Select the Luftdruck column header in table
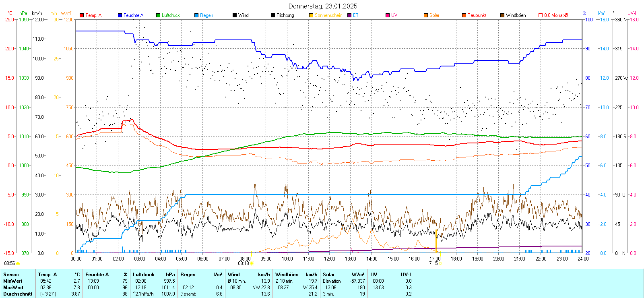This screenshot has width=644, height=298. pyautogui.click(x=144, y=275)
